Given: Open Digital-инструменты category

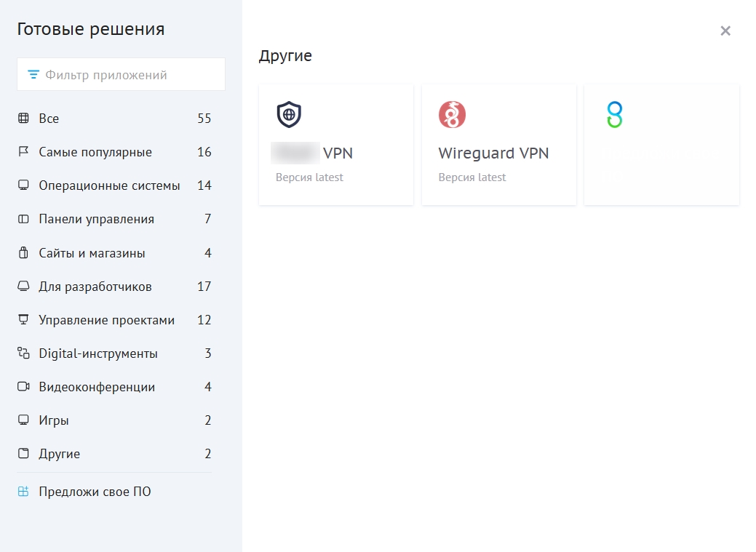Looking at the screenshot, I should (x=98, y=353).
